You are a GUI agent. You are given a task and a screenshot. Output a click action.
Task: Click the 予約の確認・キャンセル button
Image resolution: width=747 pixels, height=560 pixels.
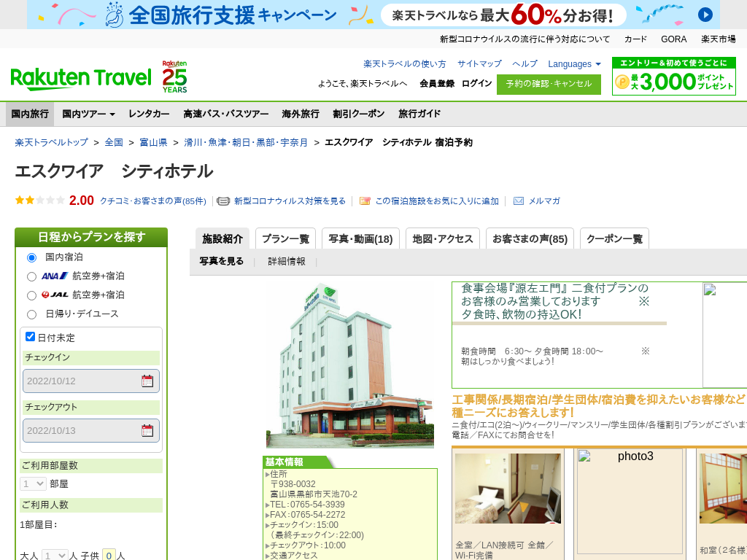pos(549,84)
